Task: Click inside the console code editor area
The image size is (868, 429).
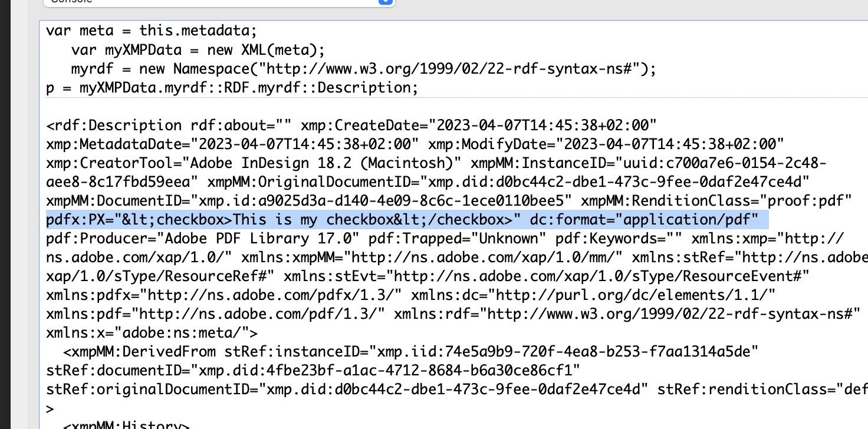Action: click(x=413, y=59)
